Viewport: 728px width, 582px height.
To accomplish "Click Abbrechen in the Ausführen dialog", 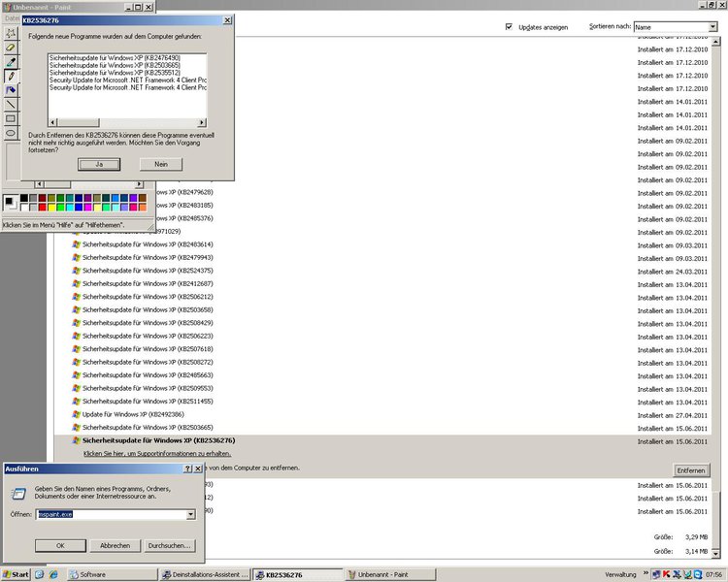I will tap(116, 546).
